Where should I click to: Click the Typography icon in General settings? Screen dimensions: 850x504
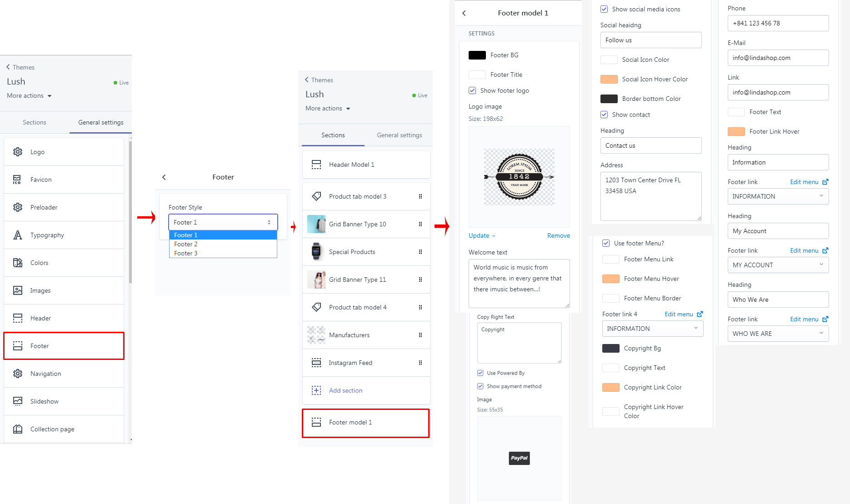point(18,235)
